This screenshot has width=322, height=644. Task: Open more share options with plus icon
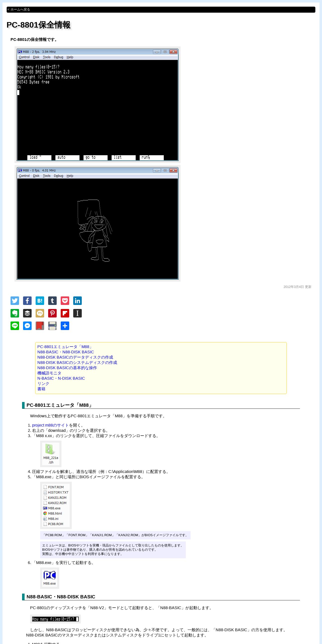pyautogui.click(x=65, y=326)
